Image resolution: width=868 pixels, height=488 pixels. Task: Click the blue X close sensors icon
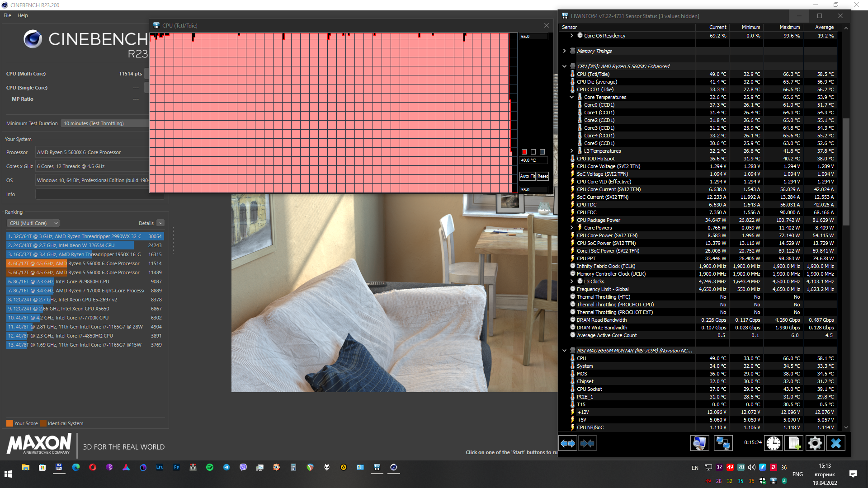pos(835,443)
